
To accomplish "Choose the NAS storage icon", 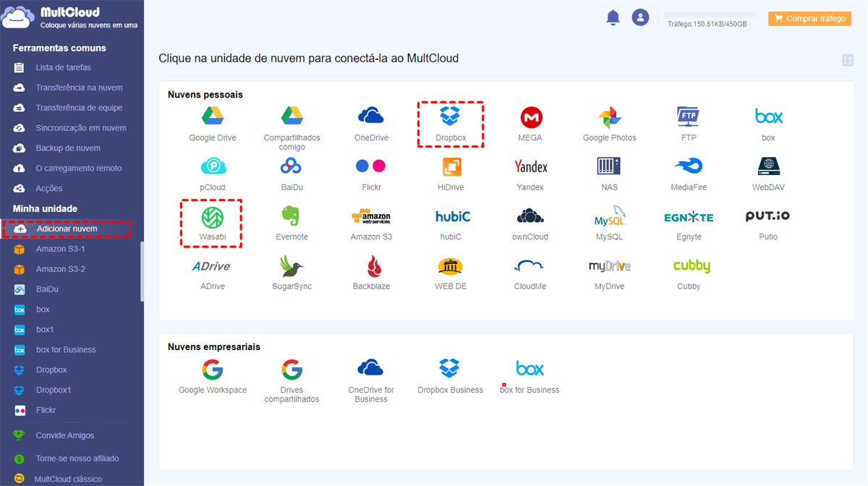I will click(x=609, y=166).
